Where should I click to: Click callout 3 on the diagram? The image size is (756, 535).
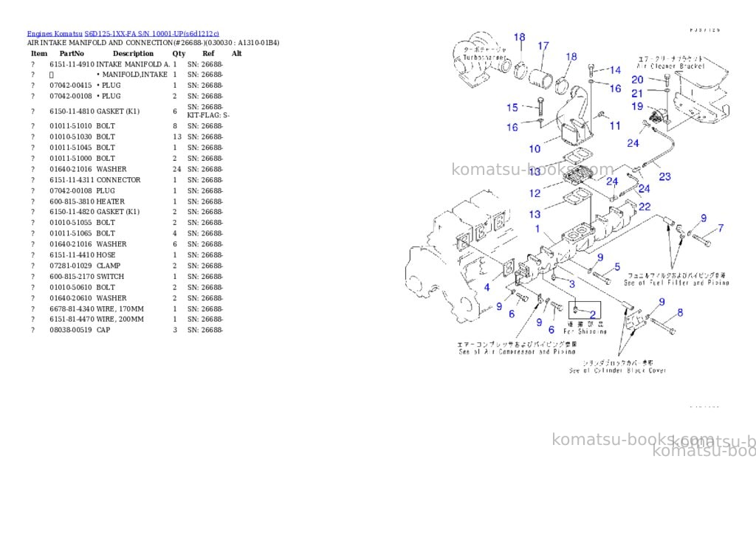tap(572, 284)
